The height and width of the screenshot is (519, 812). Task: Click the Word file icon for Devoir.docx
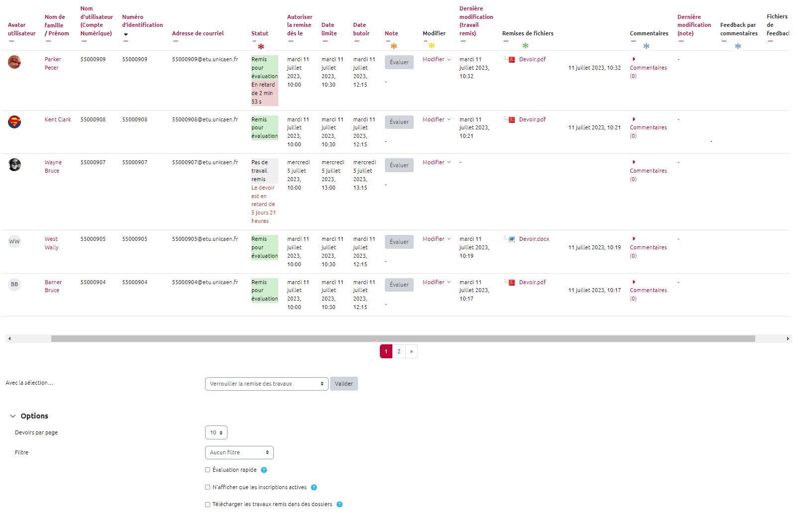pos(511,239)
